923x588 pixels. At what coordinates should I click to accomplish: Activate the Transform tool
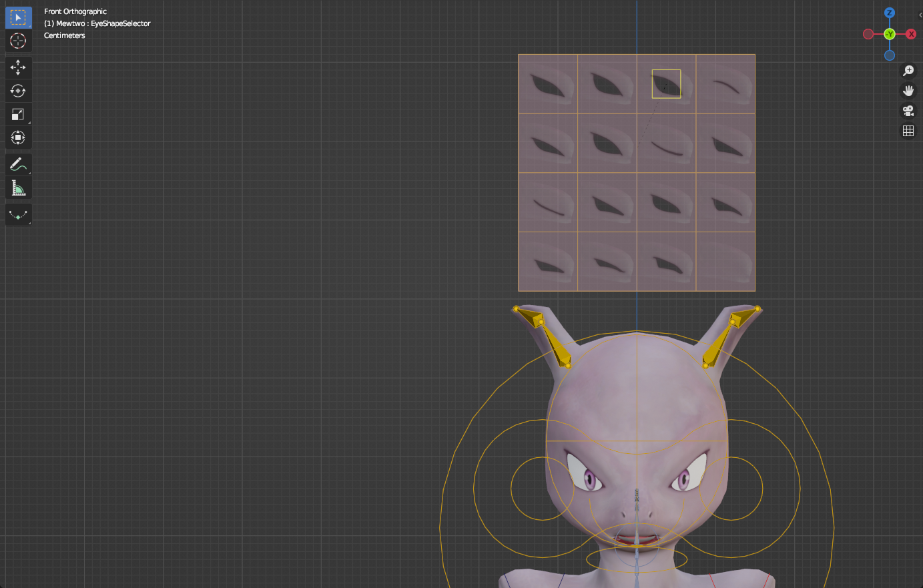[x=18, y=137]
